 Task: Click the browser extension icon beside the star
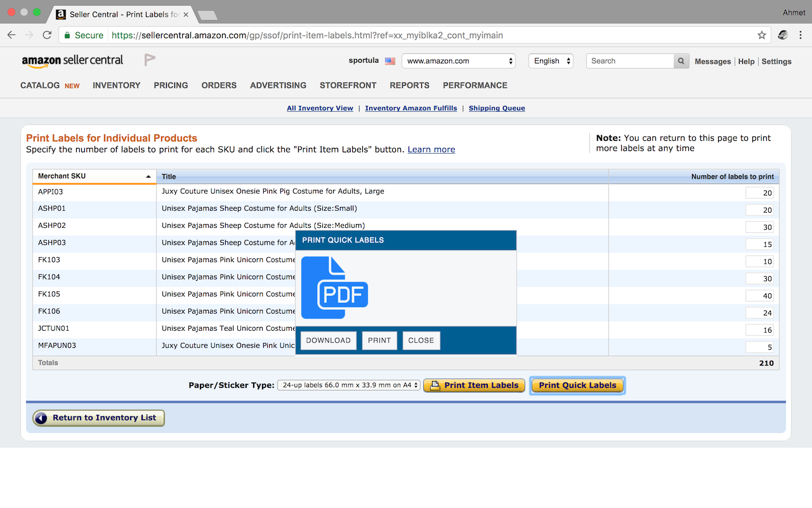pos(783,35)
